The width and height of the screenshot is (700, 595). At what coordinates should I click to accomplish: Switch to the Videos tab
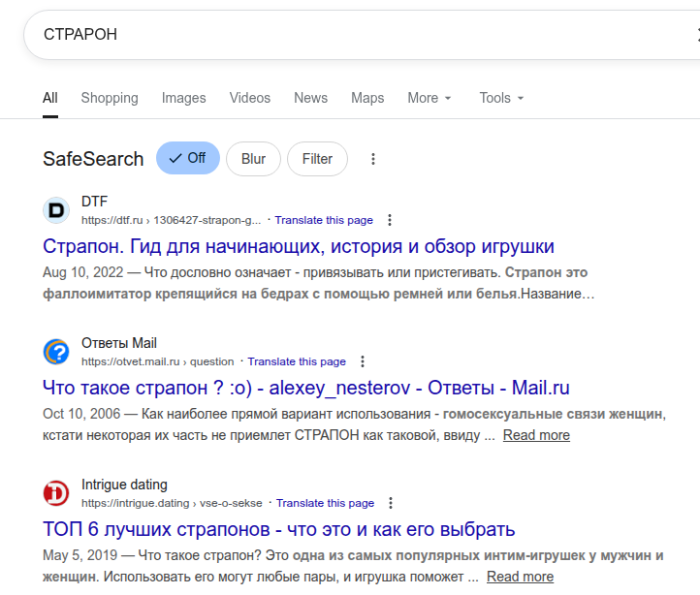[x=250, y=98]
